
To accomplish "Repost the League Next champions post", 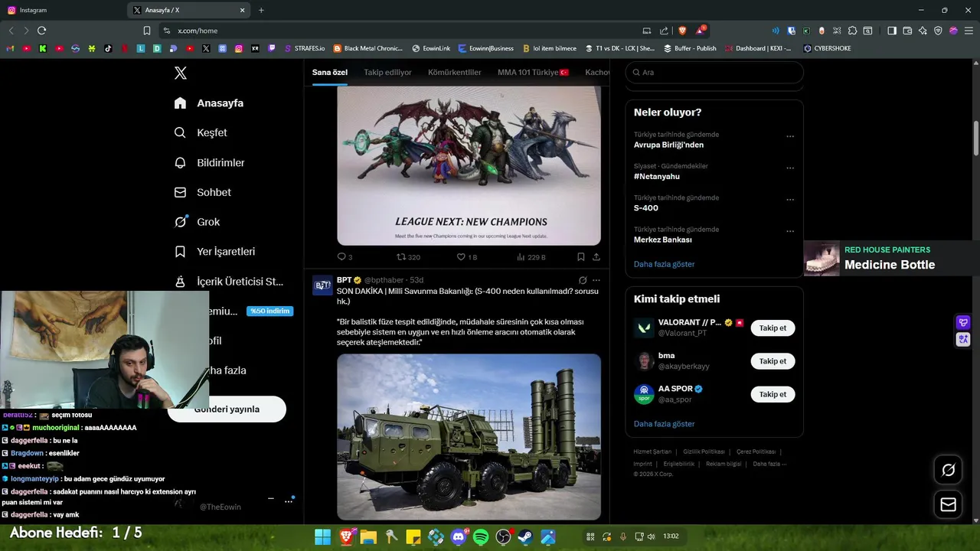I will (408, 257).
